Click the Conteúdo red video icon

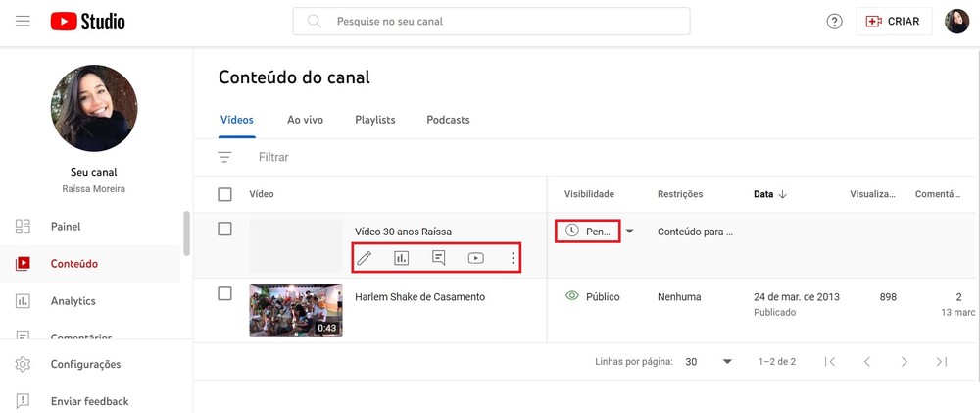tap(23, 264)
